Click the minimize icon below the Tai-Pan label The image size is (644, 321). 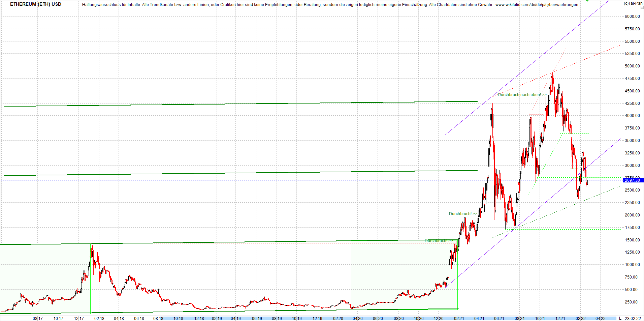click(642, 7)
